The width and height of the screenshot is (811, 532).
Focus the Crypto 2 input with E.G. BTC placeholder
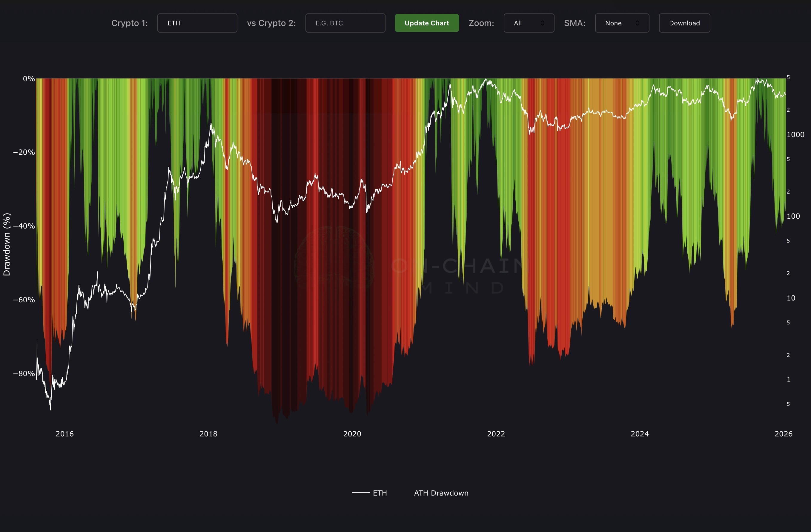(345, 23)
